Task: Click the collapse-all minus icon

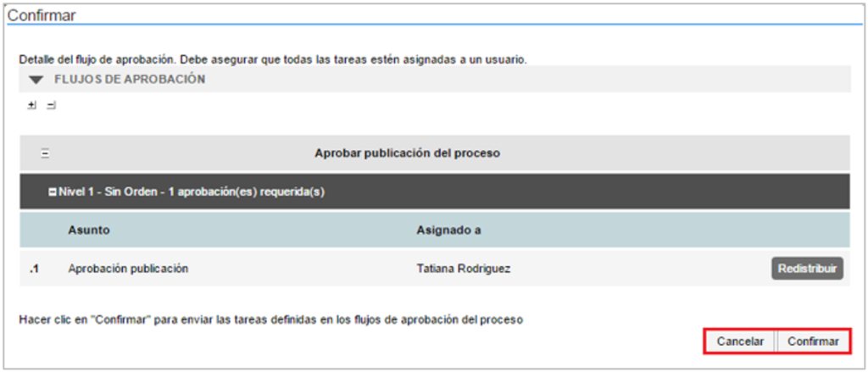Action: 51,105
